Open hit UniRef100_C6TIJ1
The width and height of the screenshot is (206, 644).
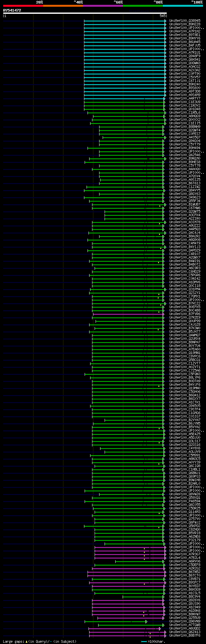(185, 81)
